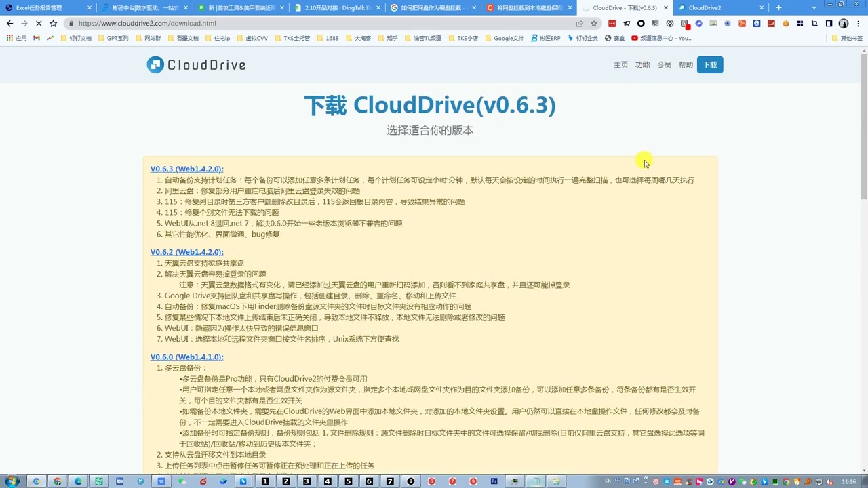The image size is (868, 488).
Task: Open taskbar item numbered 4
Action: coord(328,481)
